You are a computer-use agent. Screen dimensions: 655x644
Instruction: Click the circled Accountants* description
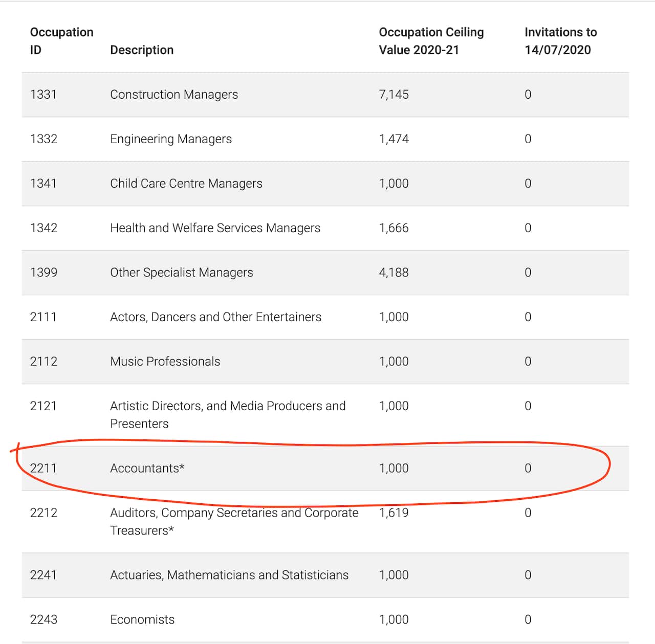tap(147, 468)
